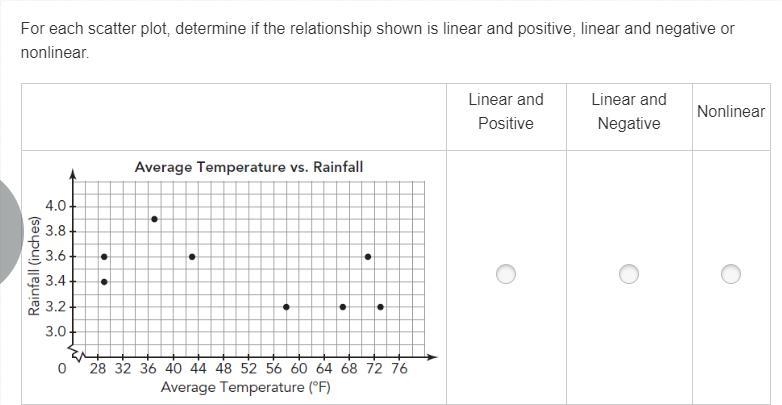Image resolution: width=782 pixels, height=405 pixels.
Task: Click the data point at 67°F and 3.2 inches
Action: (343, 307)
